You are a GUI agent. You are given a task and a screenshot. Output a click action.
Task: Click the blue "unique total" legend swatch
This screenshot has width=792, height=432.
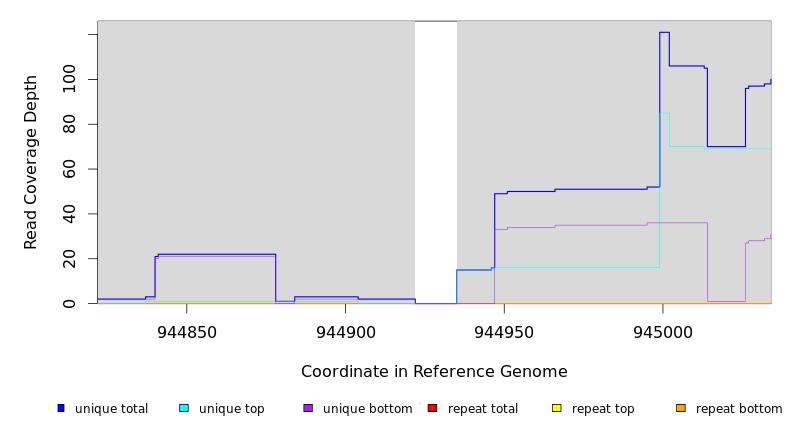click(x=60, y=408)
